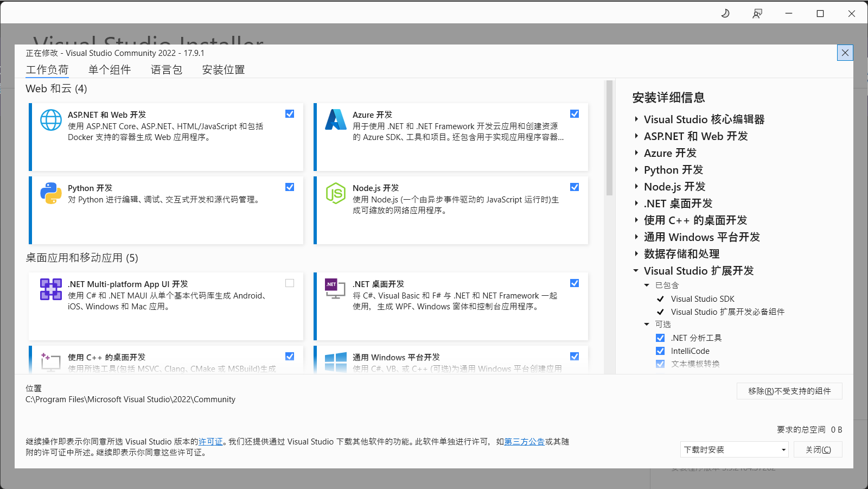
Task: Expand Azure 开发 details node
Action: click(x=636, y=153)
